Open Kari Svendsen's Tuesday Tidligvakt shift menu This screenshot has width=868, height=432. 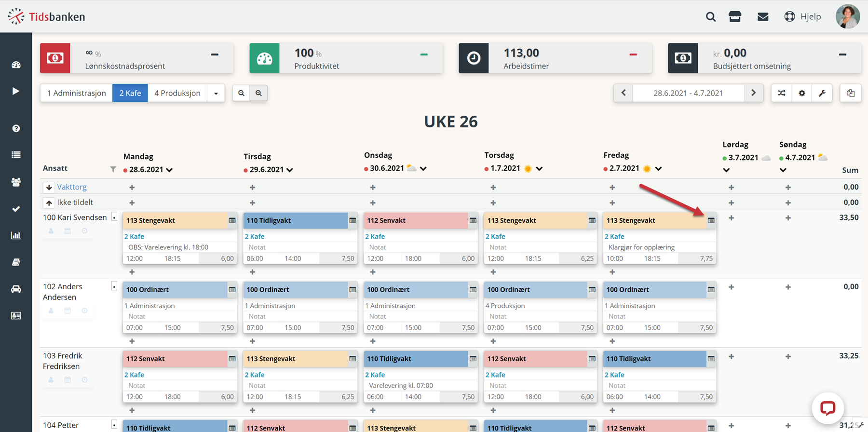tap(353, 220)
